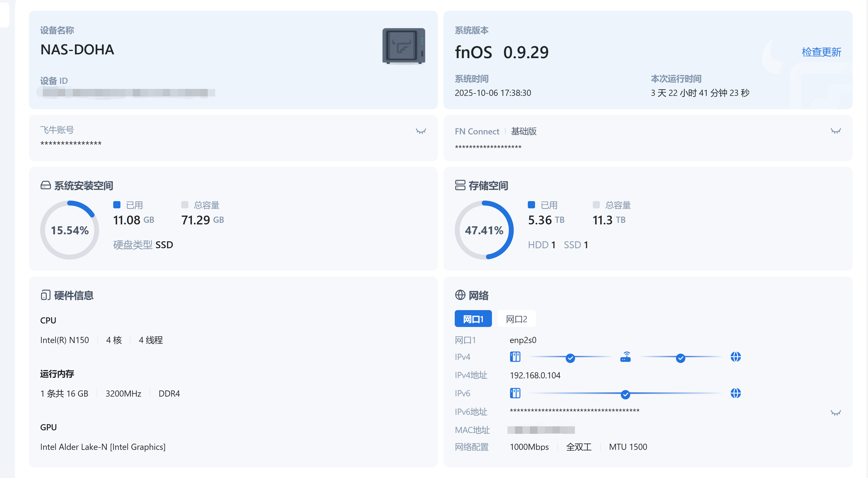
Task: Switch to the 网口2 tab
Action: pos(516,319)
